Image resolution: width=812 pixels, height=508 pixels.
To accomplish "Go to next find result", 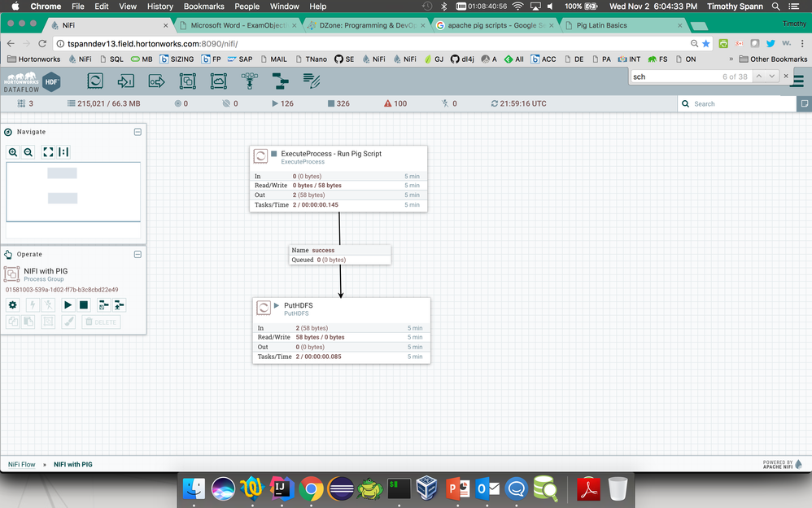I will 772,77.
